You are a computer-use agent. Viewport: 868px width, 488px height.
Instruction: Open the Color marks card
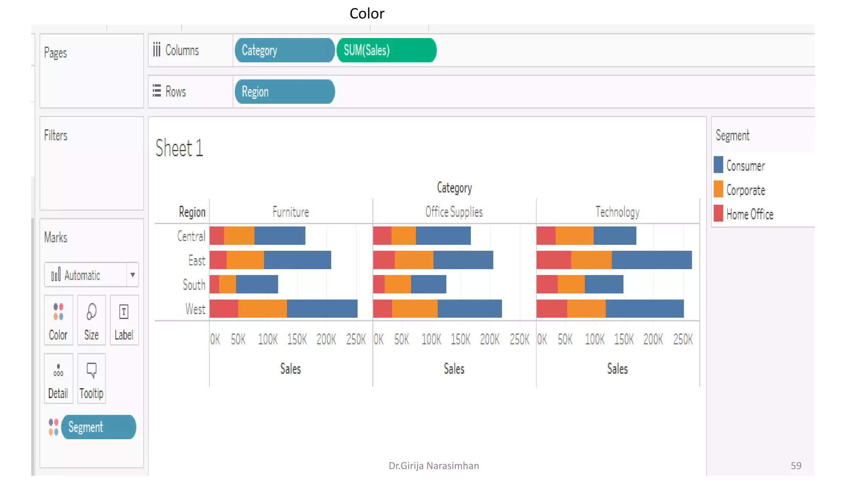pos(58,320)
